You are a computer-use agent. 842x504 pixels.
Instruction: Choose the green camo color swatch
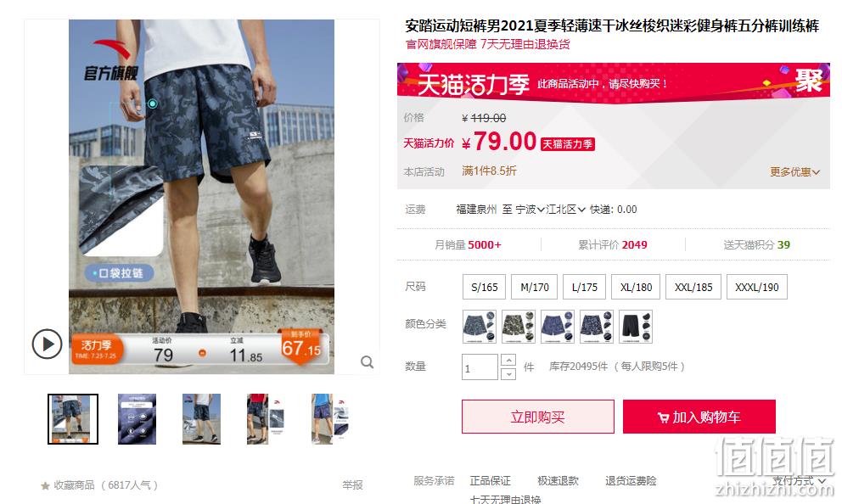coord(519,327)
